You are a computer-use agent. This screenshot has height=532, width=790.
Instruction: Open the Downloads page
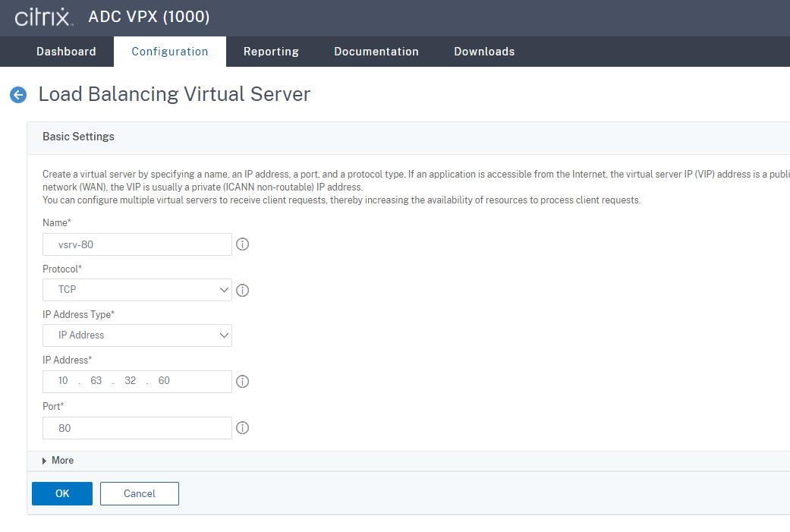click(x=484, y=51)
